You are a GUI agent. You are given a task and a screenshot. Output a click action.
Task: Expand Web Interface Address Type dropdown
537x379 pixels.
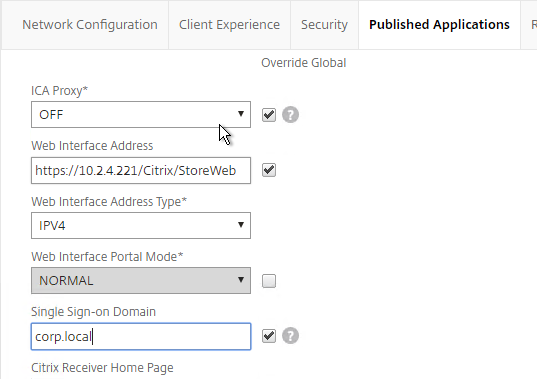pyautogui.click(x=141, y=226)
